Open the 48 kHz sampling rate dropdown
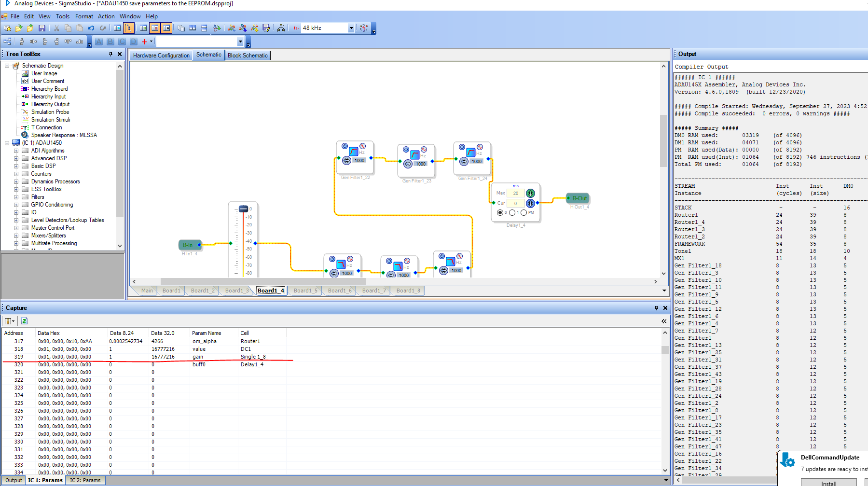 coord(351,28)
